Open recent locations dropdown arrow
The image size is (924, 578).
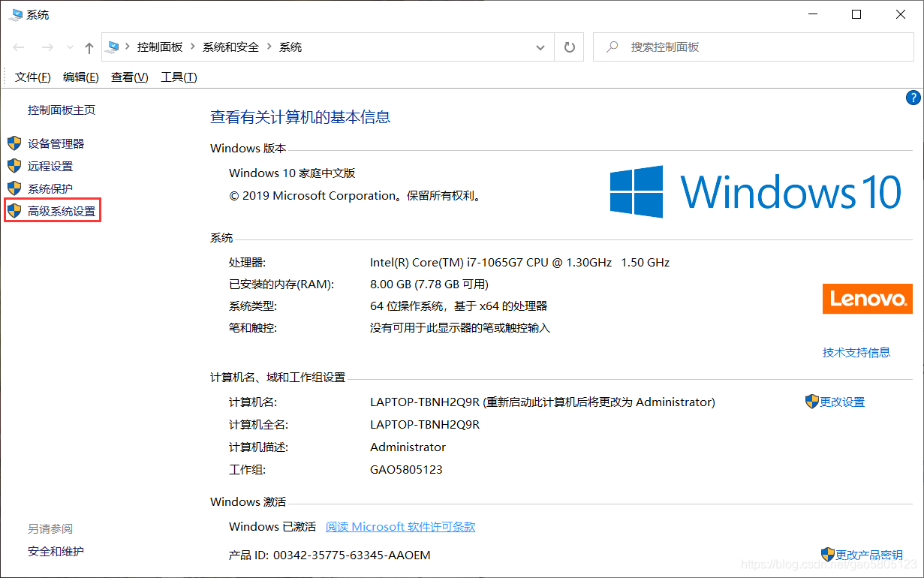tap(70, 47)
